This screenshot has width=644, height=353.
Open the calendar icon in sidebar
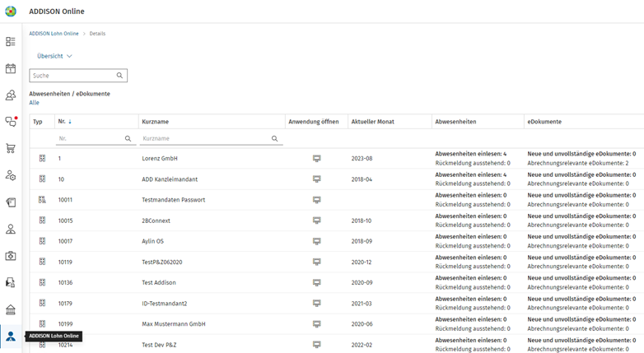coord(11,68)
